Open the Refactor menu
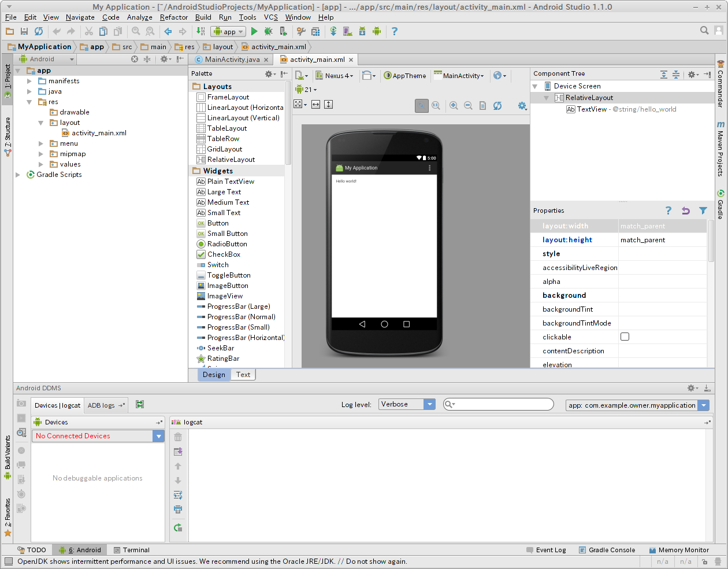 [x=173, y=17]
